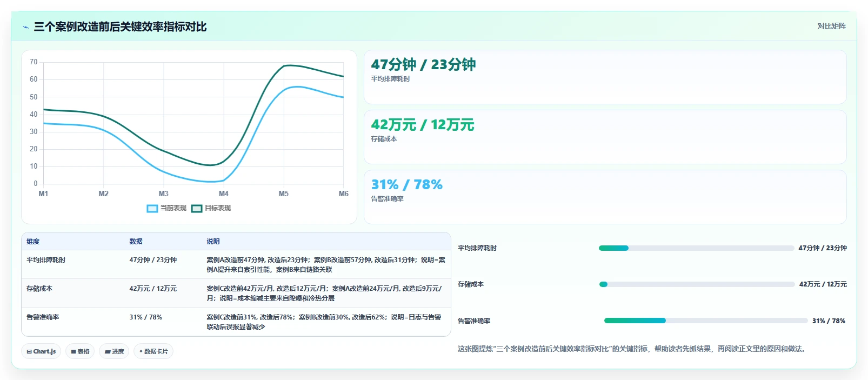Click the 平均排障耗时 table row label
The width and height of the screenshot is (868, 380).
pos(46,260)
